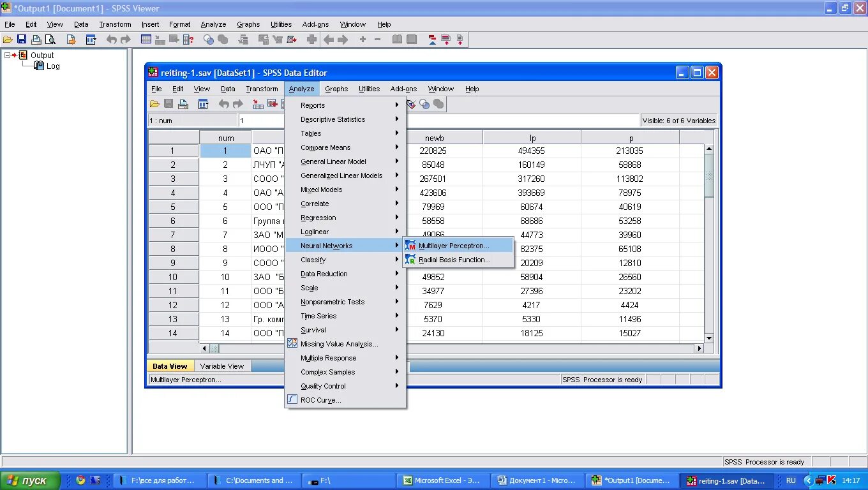Open C:\Documents and taskbar window

point(254,480)
